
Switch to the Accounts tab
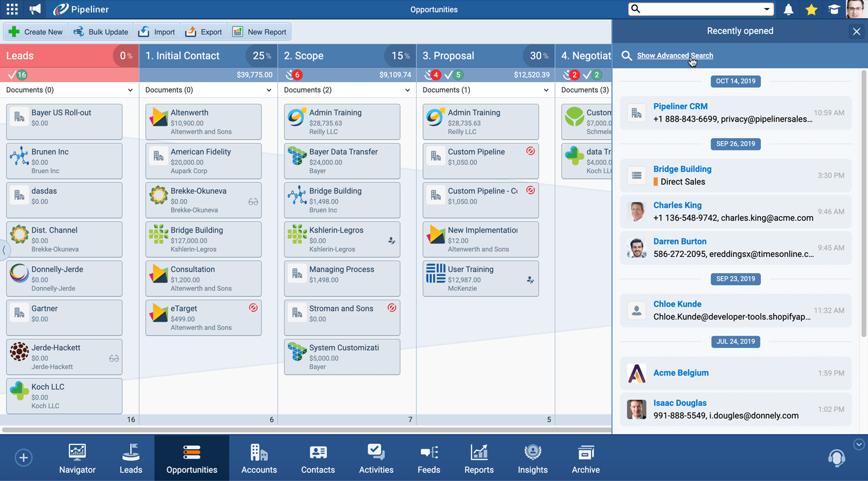259,458
